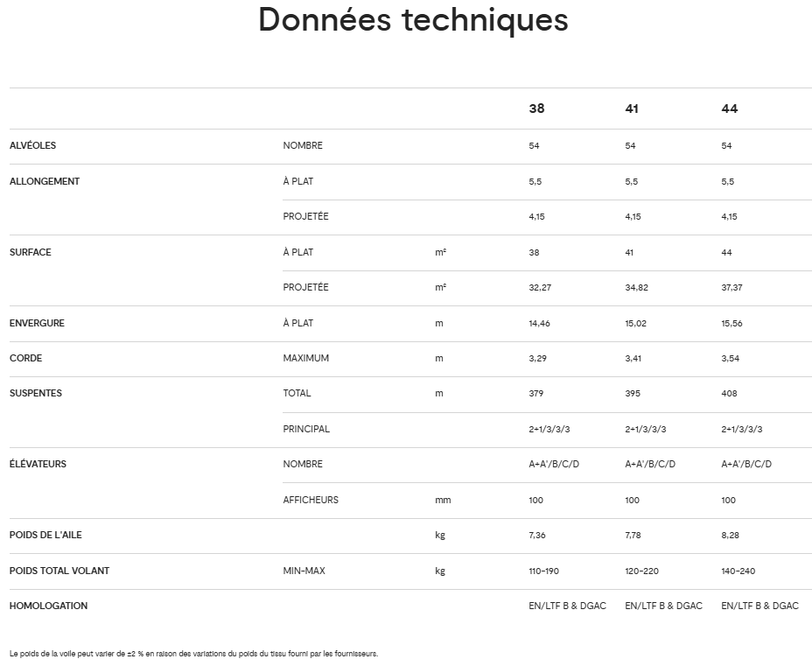Click the footnote about wing weight variation
Image resolution: width=812 pixels, height=666 pixels.
[x=193, y=654]
